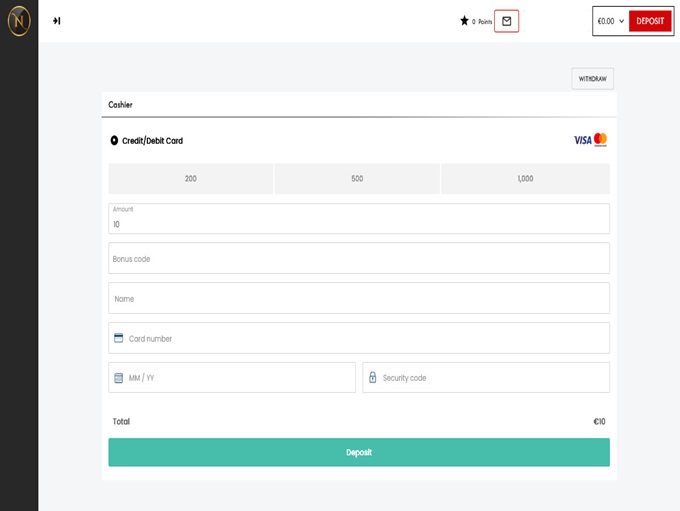Click the Mastercard logo

point(600,140)
